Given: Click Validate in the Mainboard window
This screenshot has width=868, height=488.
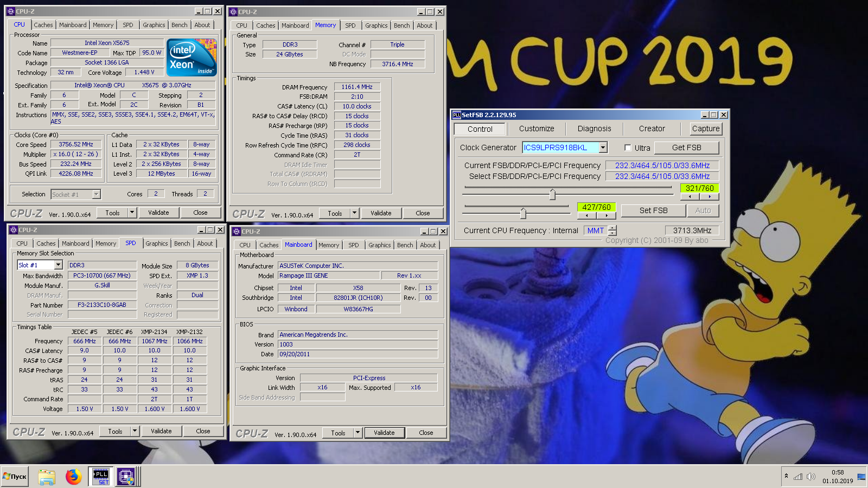Looking at the screenshot, I should pyautogui.click(x=384, y=433).
